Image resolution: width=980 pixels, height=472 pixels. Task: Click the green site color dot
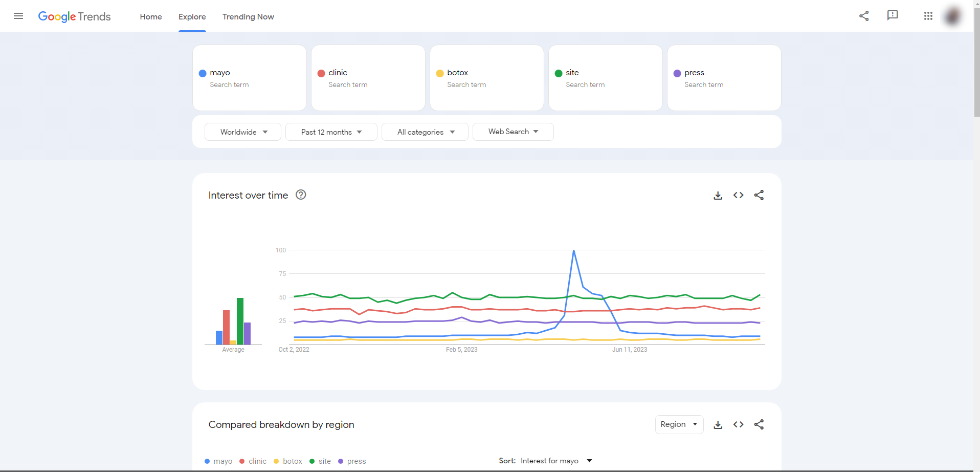tap(559, 73)
